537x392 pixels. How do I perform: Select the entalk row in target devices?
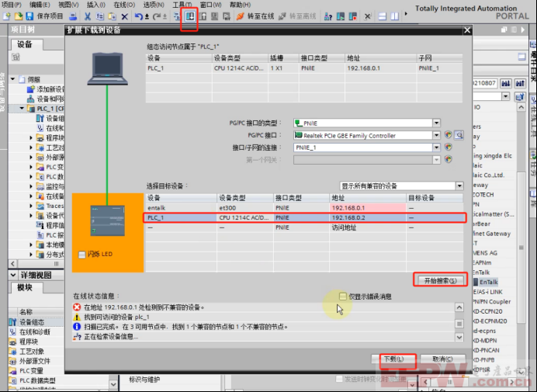[x=305, y=208]
